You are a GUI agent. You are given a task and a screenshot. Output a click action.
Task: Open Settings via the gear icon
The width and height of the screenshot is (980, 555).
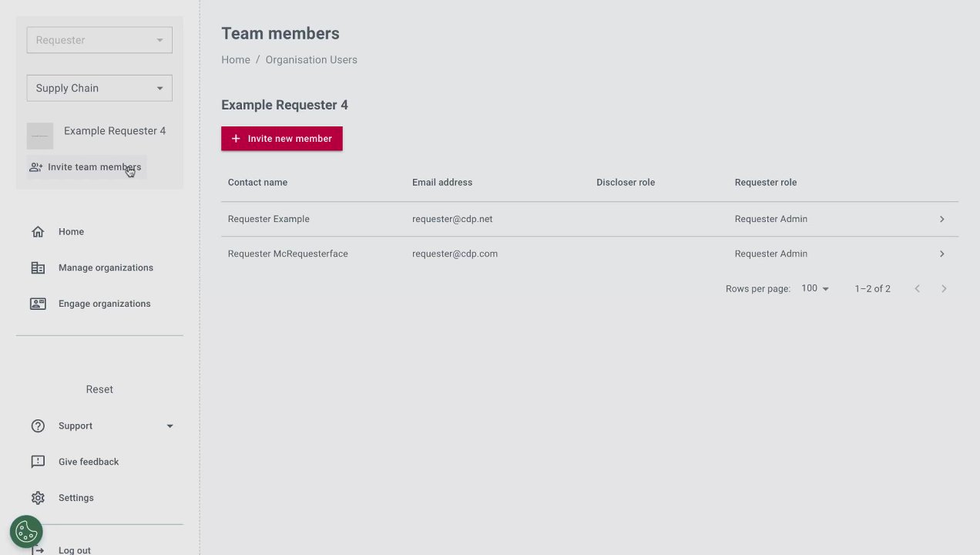click(x=38, y=498)
